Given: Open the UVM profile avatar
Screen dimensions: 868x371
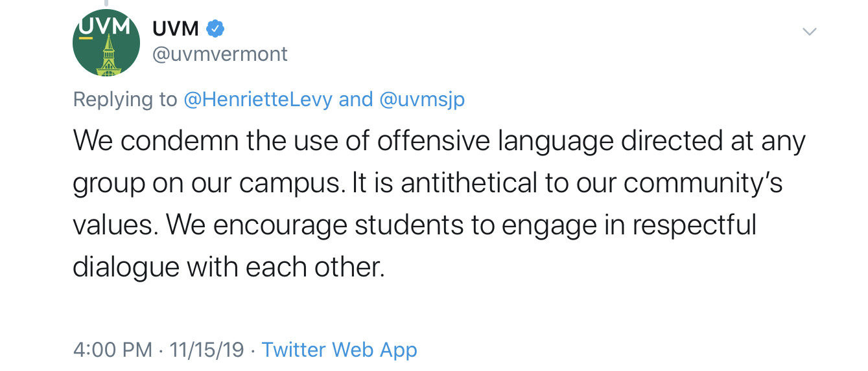Looking at the screenshot, I should [x=106, y=43].
